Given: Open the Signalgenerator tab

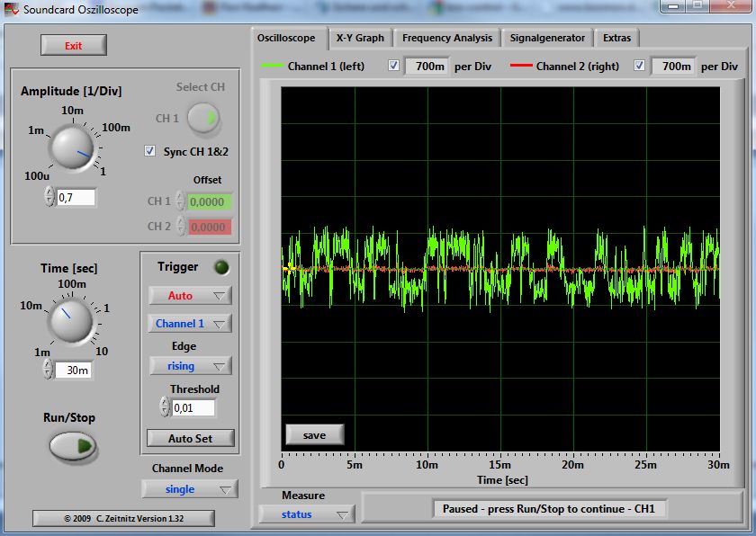Looking at the screenshot, I should click(547, 38).
